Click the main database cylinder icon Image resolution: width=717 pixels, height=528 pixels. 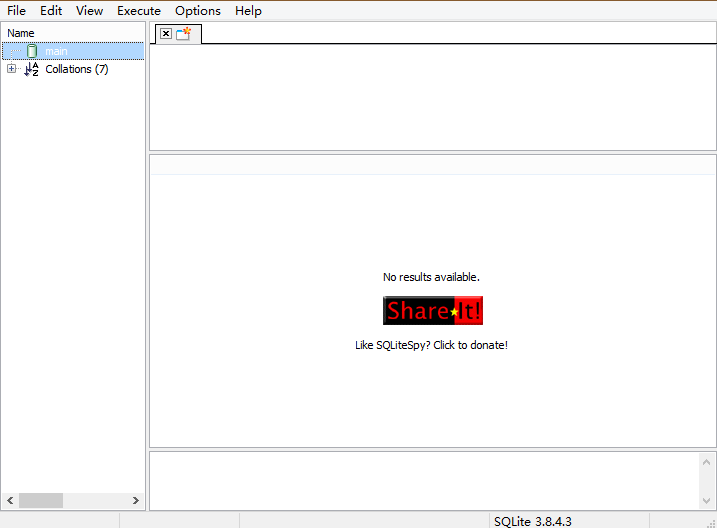(32, 51)
